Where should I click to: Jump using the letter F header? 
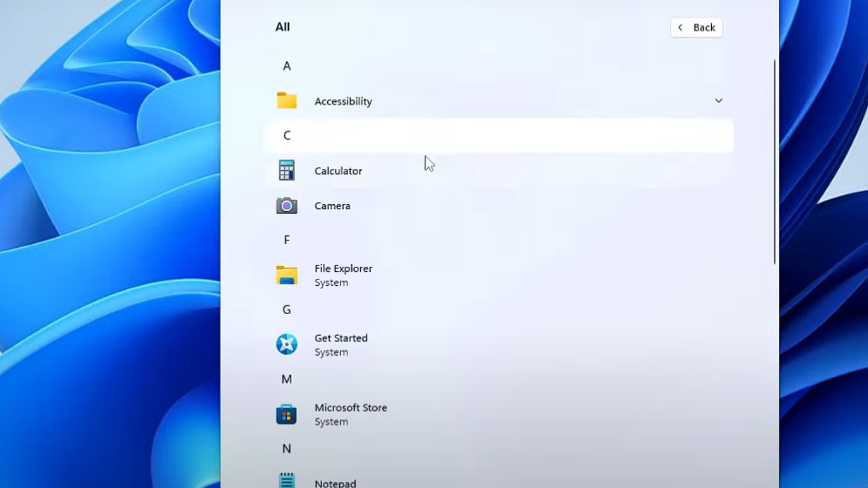coord(287,240)
